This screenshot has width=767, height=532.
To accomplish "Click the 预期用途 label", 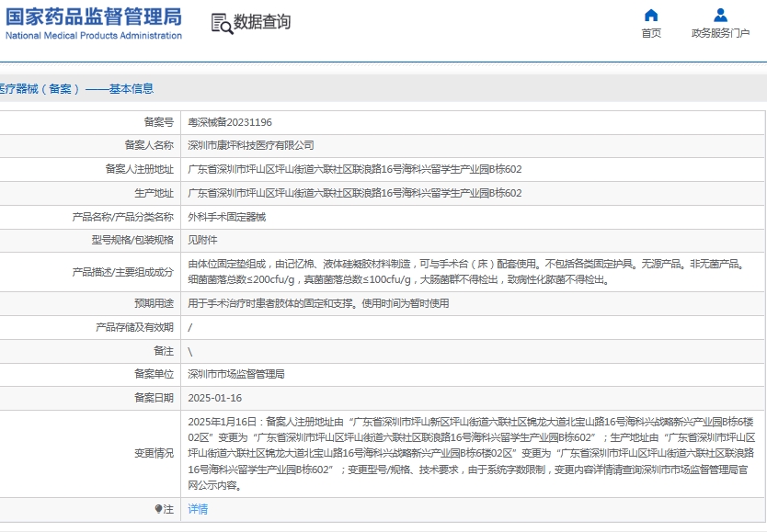I will [155, 303].
